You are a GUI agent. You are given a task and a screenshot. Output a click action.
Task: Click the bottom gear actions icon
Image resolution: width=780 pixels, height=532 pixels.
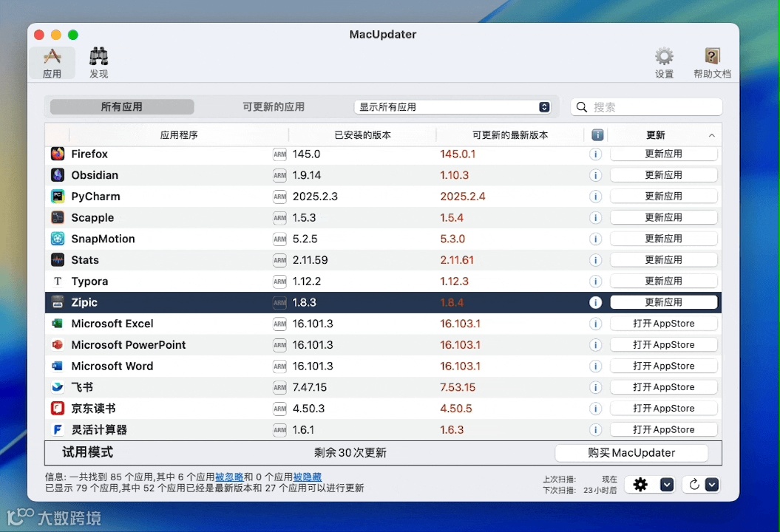[641, 484]
